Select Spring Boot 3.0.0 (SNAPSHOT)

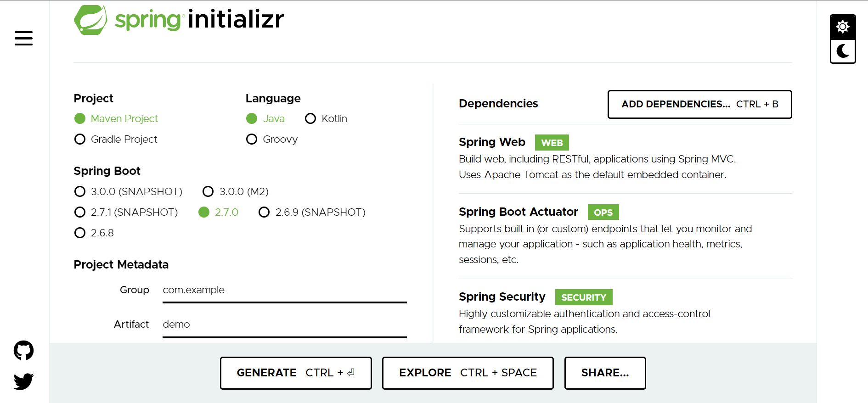128,191
